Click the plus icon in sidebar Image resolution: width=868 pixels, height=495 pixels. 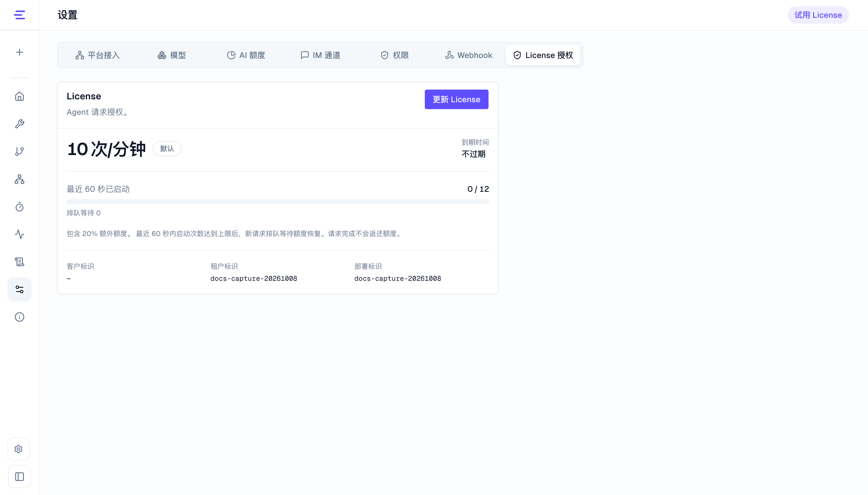click(x=19, y=52)
